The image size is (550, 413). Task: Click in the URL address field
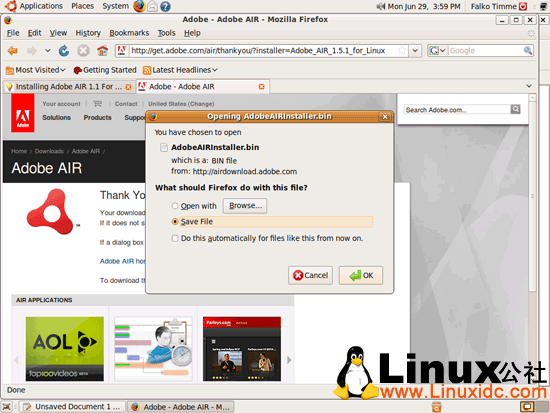click(x=263, y=51)
